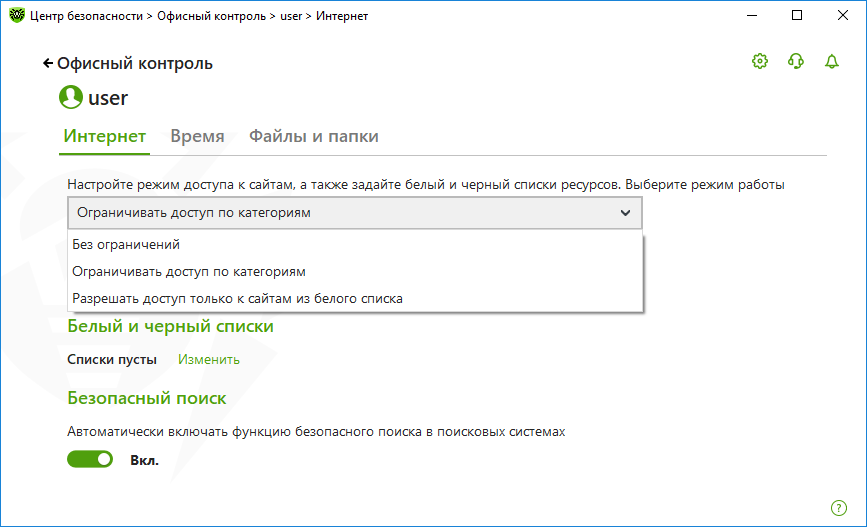
Task: Click the Офисный контроль header link
Action: [x=135, y=64]
